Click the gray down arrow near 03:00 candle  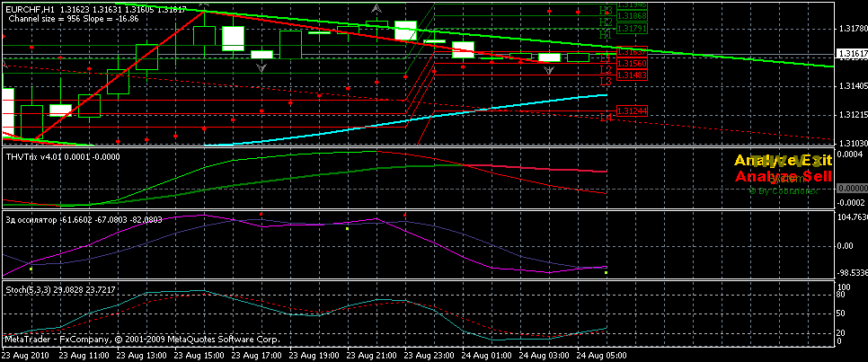550,70
